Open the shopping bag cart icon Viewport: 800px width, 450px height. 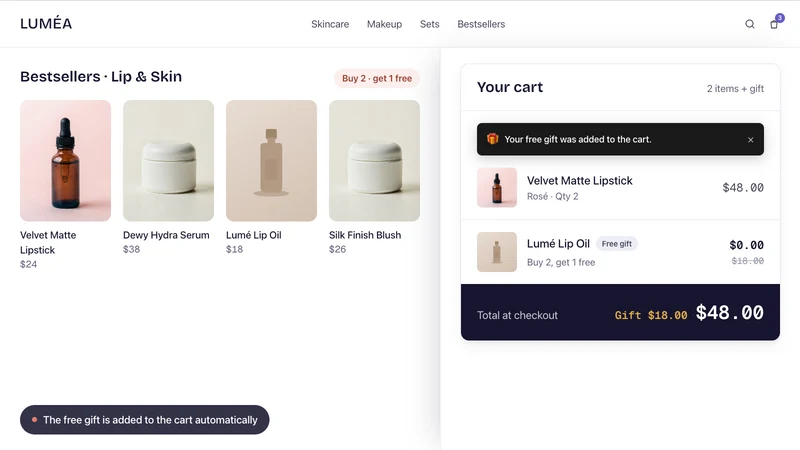pos(774,24)
